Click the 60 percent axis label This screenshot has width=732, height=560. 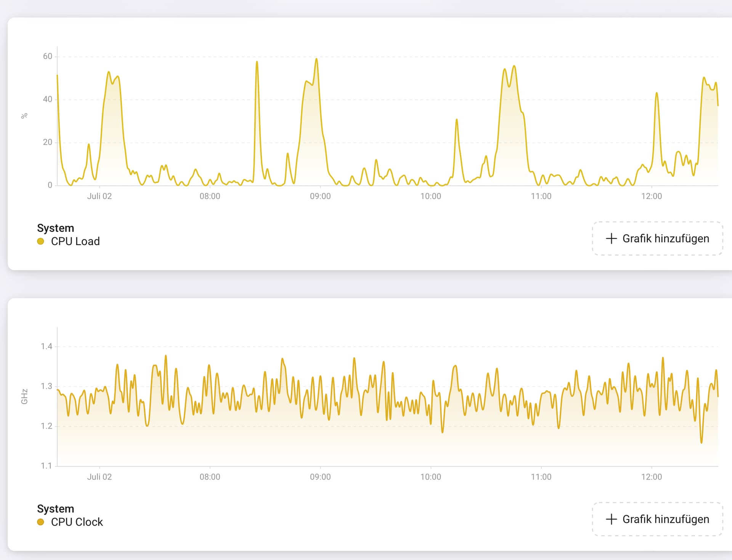(x=47, y=56)
